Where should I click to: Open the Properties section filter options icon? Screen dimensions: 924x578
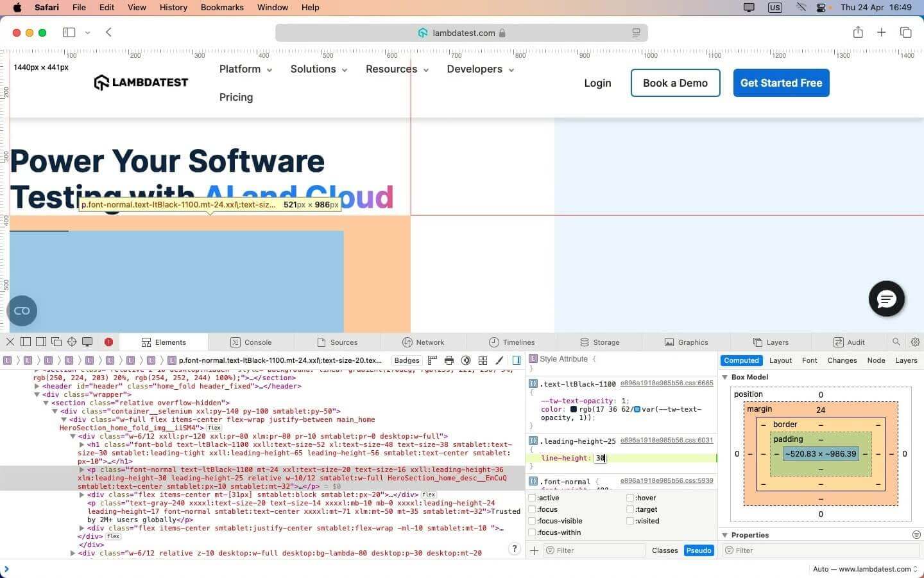[x=916, y=535]
